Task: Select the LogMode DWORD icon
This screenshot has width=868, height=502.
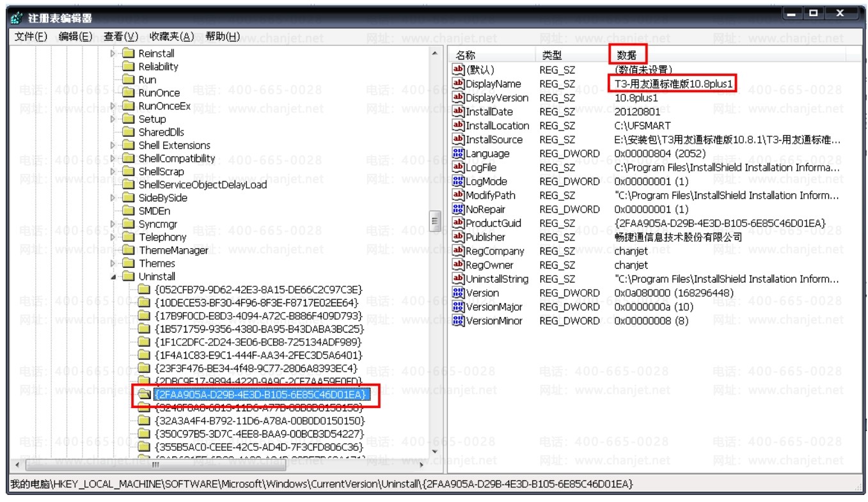Action: click(458, 181)
